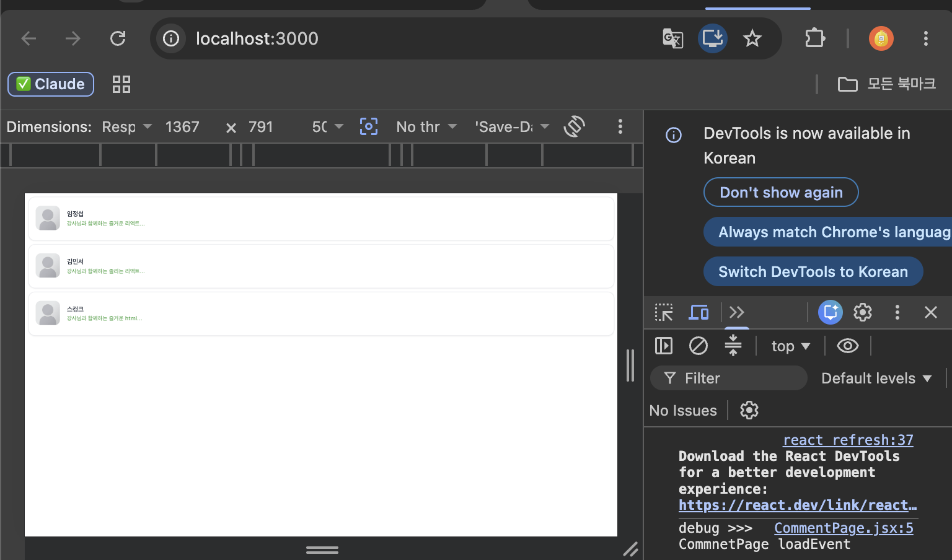Click the preserve log collapse icon in console toolbar
This screenshot has height=560, width=952.
(x=733, y=345)
